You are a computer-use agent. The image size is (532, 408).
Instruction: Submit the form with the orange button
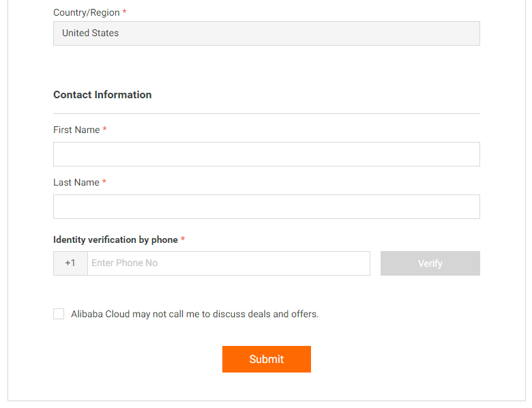[266, 359]
